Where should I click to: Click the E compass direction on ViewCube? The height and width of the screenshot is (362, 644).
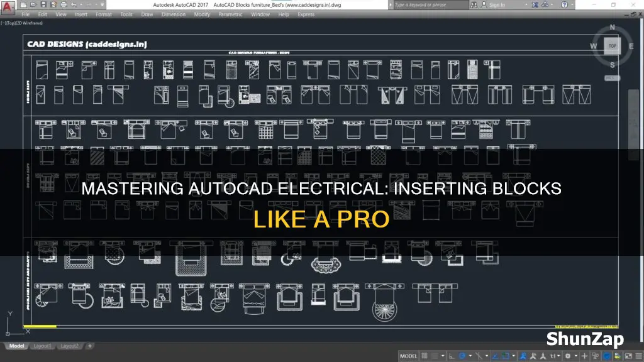[x=631, y=46]
